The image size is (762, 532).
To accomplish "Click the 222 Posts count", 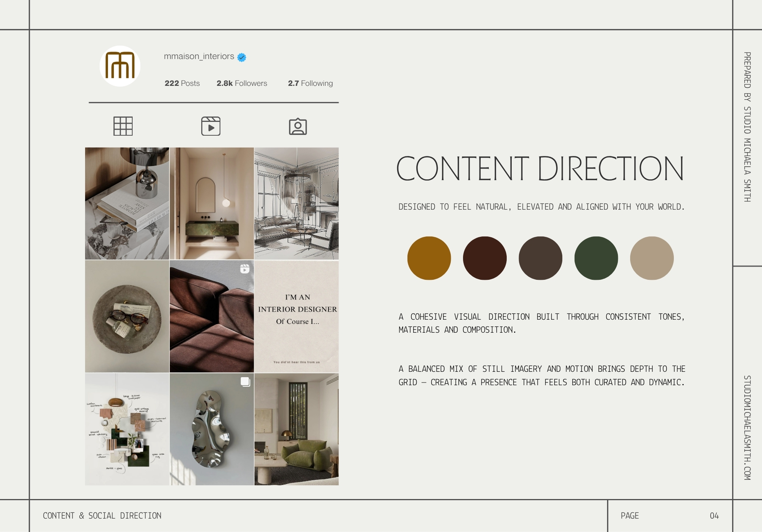I will (x=182, y=83).
